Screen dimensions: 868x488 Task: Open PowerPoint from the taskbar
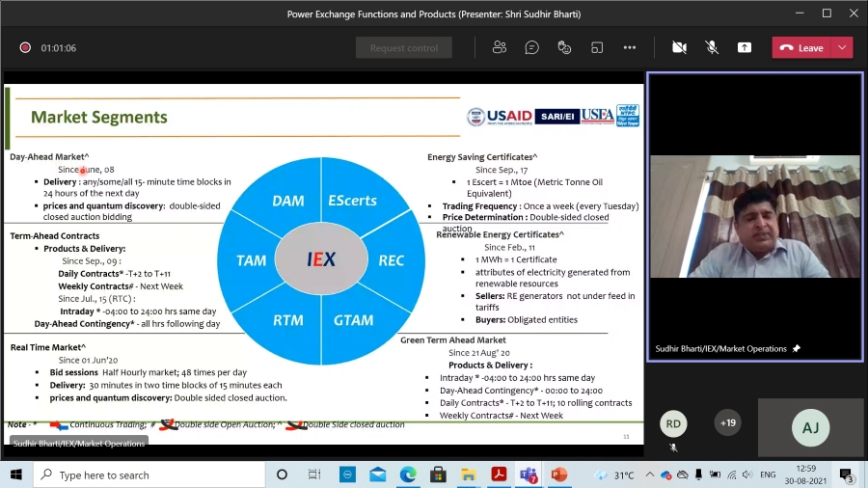tap(559, 474)
